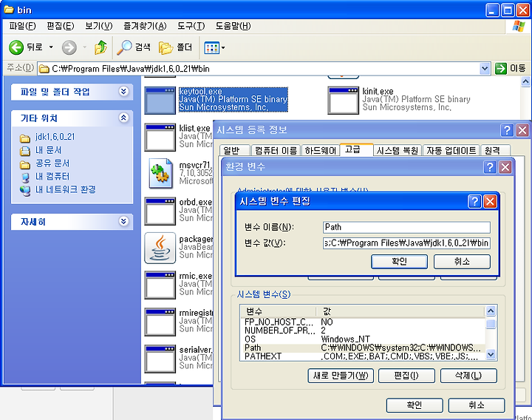This screenshot has width=532, height=420.
Task: Select the serialver file icon
Action: pyautogui.click(x=160, y=359)
